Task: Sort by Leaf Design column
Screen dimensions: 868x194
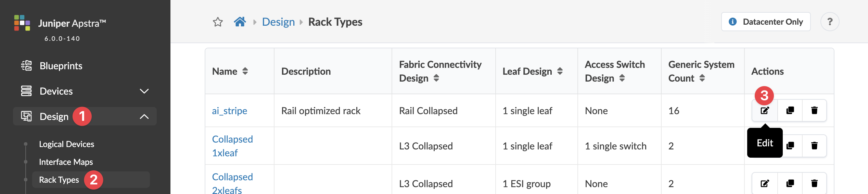Action: [560, 71]
